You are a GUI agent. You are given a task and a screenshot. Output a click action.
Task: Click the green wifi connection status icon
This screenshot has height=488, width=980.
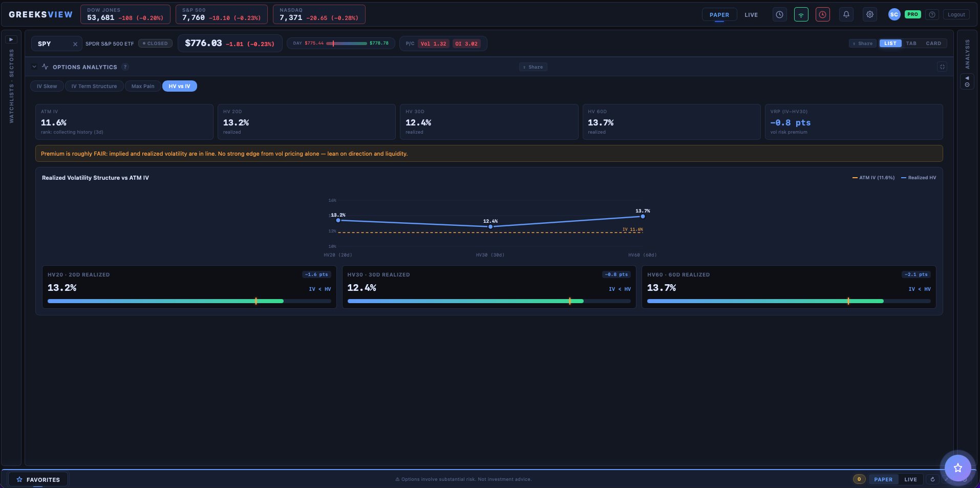pyautogui.click(x=801, y=15)
